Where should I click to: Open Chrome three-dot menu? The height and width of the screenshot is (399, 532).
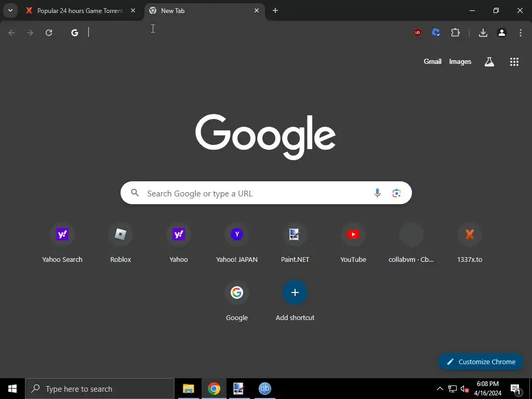click(x=521, y=33)
